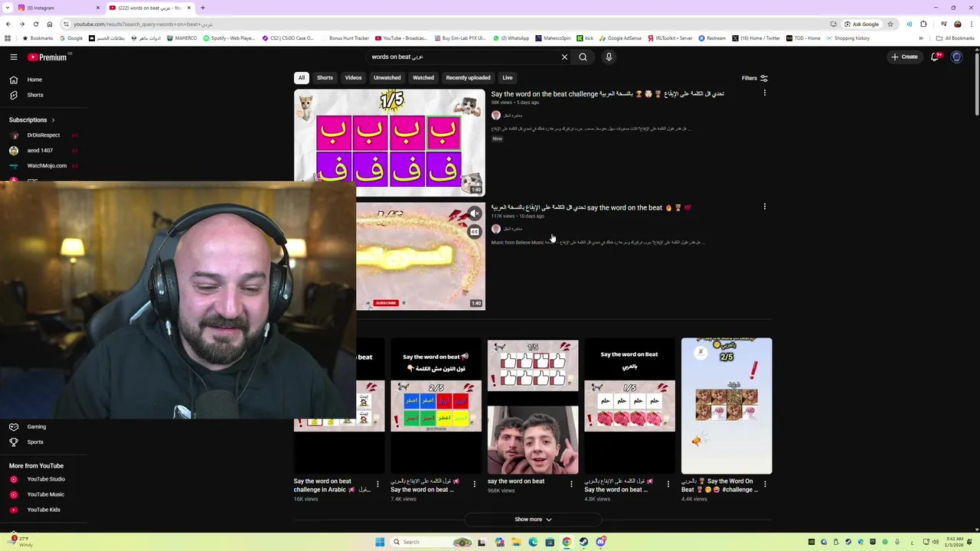Toggle captions on the previewing video
Screen dimensions: 980x551
[475, 232]
